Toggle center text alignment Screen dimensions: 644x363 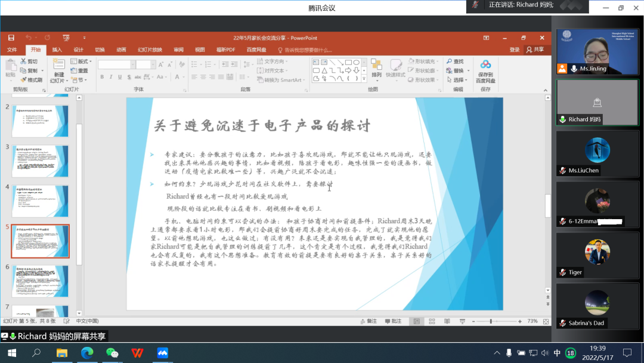pos(203,77)
